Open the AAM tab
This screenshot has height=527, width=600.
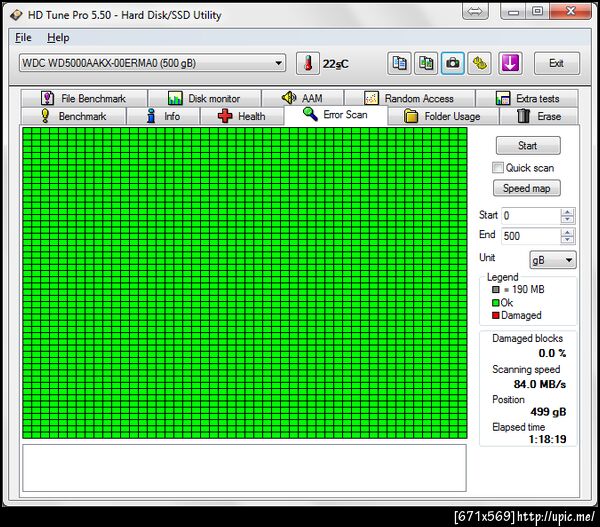[303, 98]
